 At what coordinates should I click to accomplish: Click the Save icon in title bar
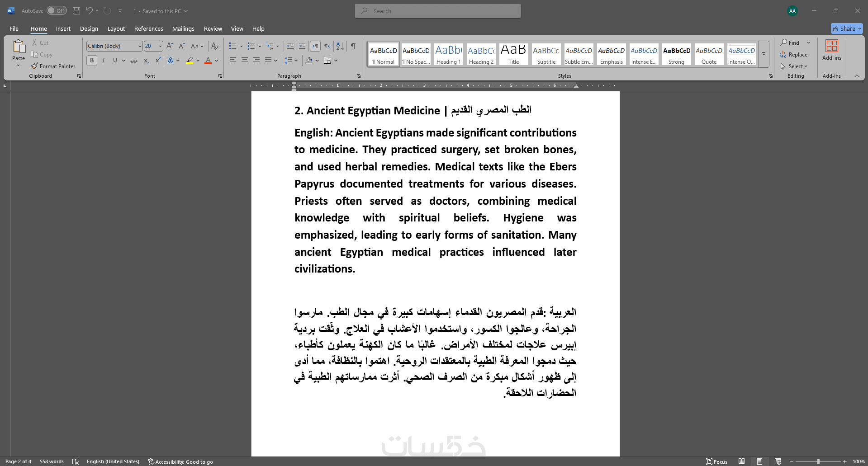pos(76,11)
